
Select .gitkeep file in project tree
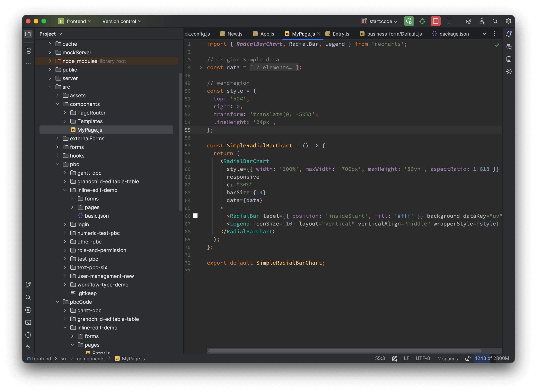tap(84, 293)
